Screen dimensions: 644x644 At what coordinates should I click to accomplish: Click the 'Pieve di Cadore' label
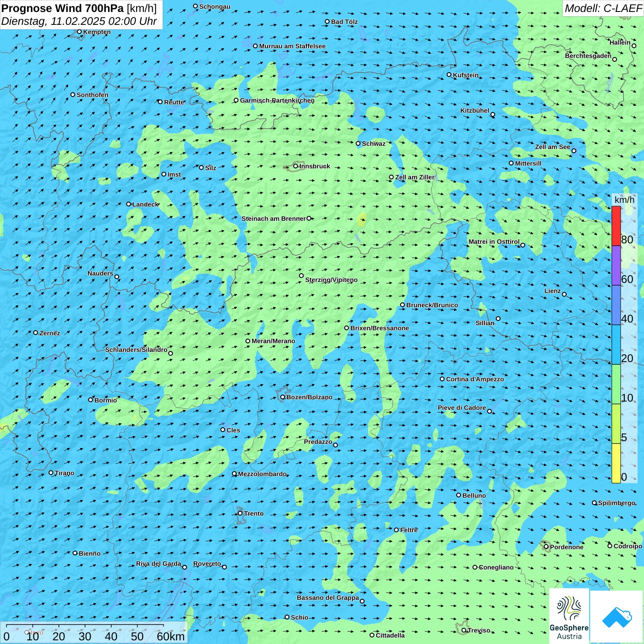click(x=462, y=408)
